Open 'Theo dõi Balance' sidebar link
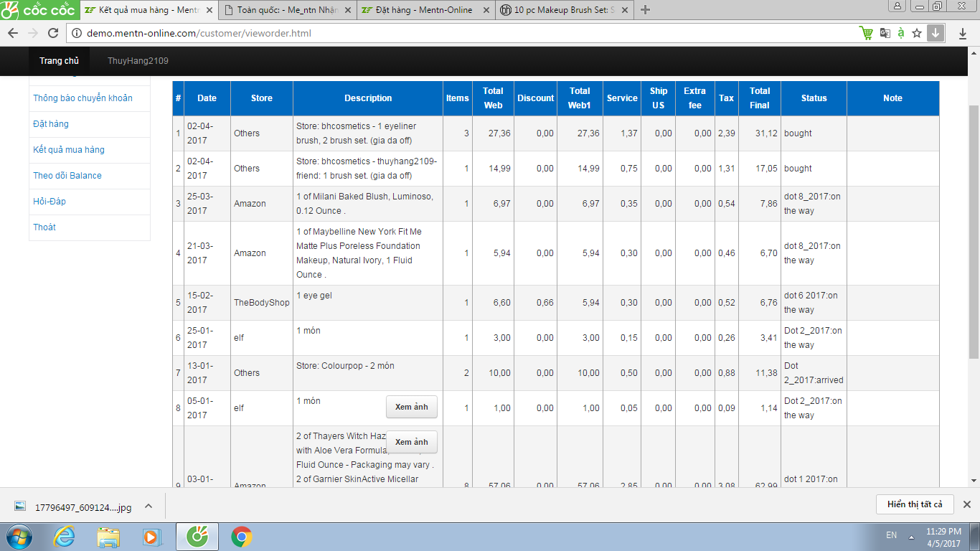 coord(67,176)
